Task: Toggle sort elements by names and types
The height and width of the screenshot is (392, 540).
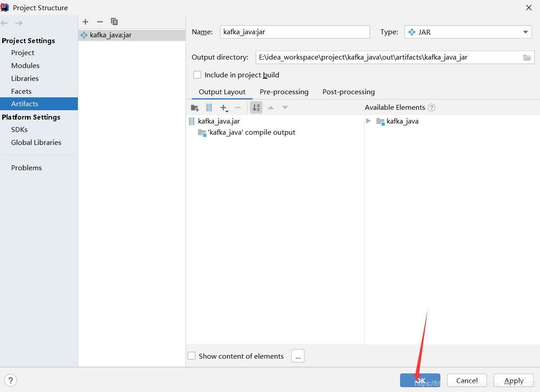Action: [256, 108]
